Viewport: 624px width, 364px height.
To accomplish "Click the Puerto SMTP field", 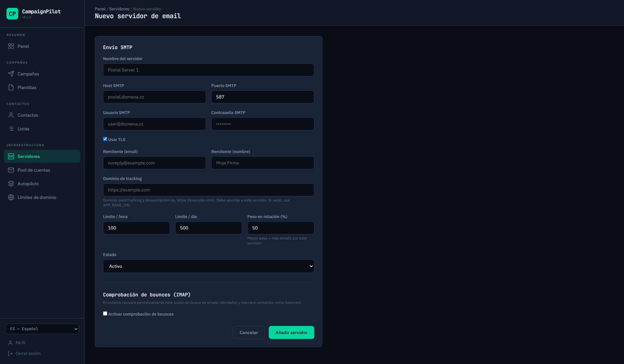I will click(x=263, y=97).
